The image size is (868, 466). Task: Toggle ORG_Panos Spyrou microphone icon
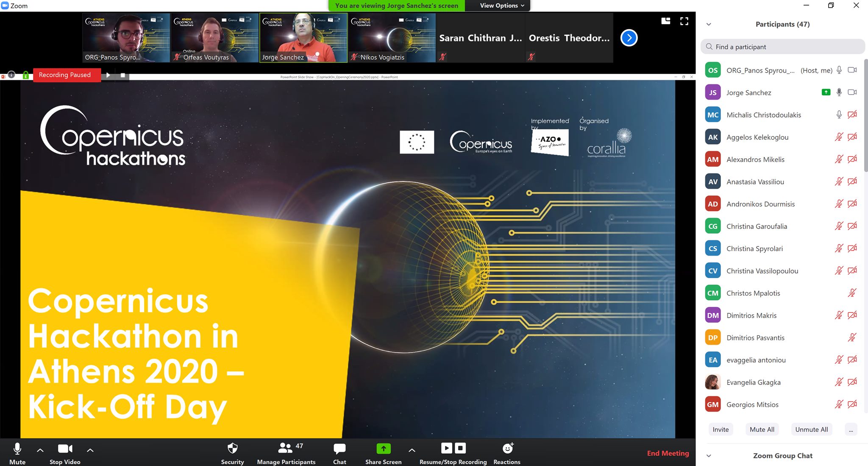click(x=839, y=70)
